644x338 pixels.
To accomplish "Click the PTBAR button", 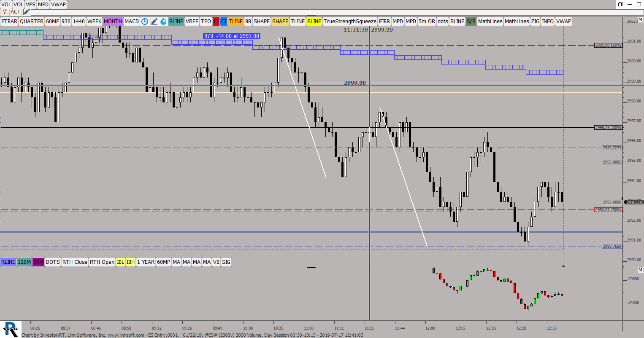I will [x=9, y=21].
